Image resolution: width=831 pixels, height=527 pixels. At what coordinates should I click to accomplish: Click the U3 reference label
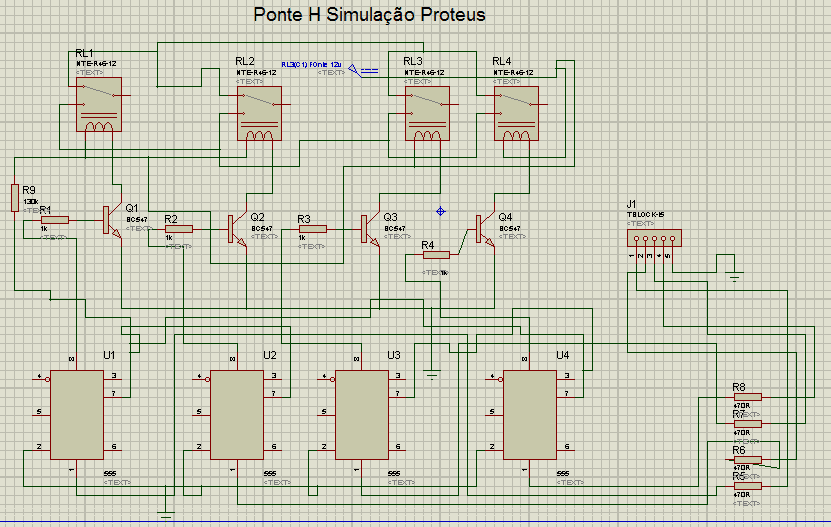tap(394, 355)
